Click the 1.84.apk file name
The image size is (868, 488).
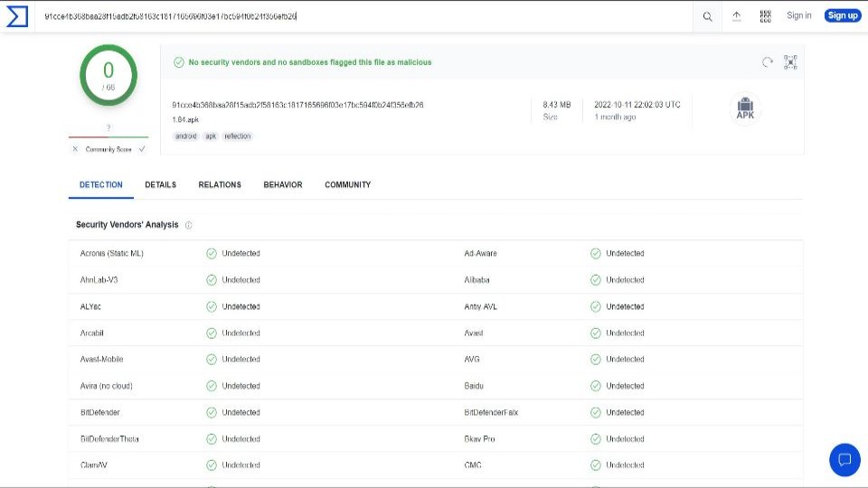(185, 119)
